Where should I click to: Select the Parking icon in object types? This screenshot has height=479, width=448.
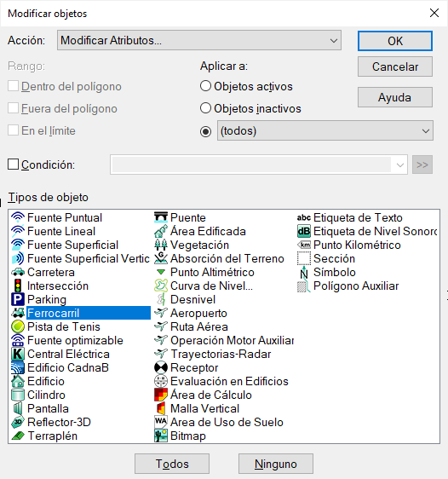coord(18,299)
